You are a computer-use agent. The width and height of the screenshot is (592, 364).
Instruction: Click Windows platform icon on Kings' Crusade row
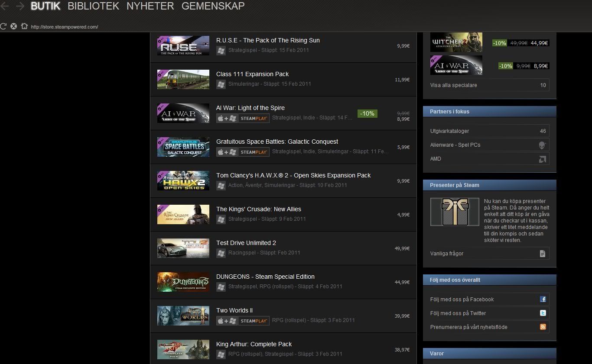click(x=221, y=219)
